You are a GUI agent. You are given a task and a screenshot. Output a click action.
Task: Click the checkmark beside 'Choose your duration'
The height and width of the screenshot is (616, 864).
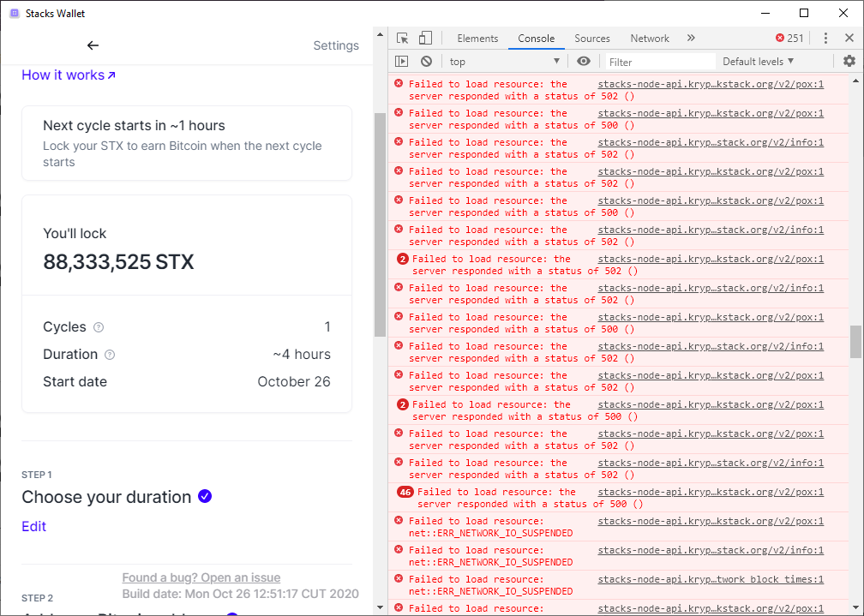[x=205, y=496]
